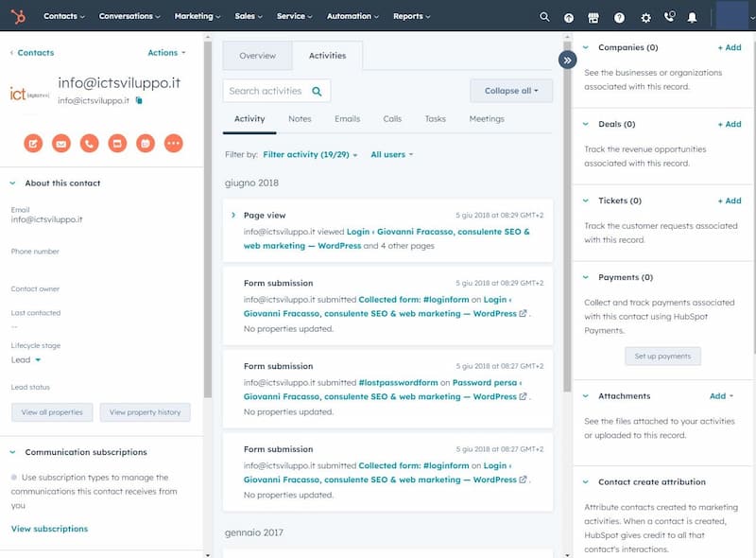Collapse the Contact create attribution section
Image resolution: width=756 pixels, height=558 pixels.
tap(585, 481)
